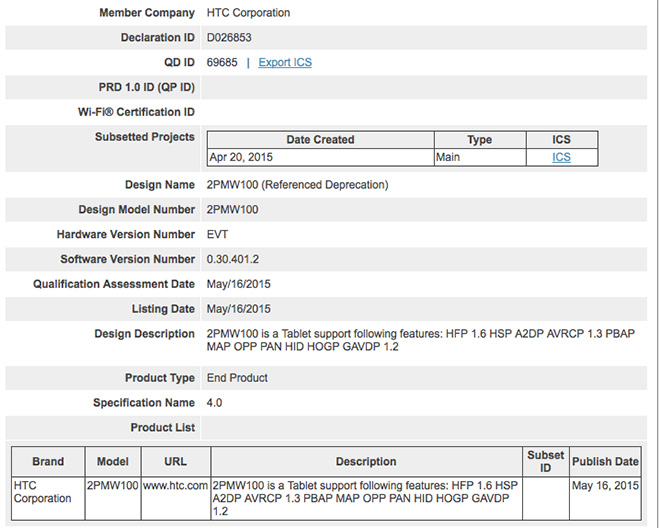Click the 'Model' column header

[x=112, y=461]
